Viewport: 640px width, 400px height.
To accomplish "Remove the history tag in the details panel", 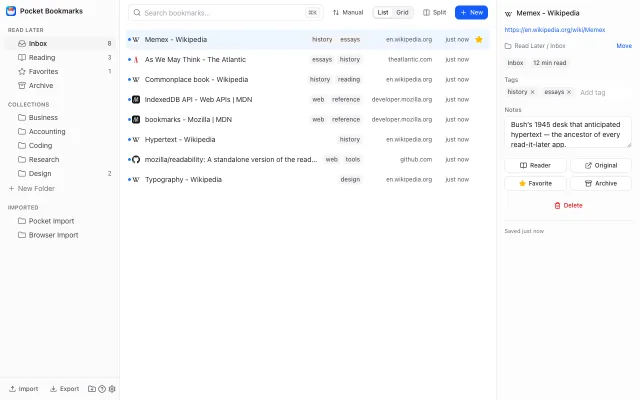I will (532, 92).
